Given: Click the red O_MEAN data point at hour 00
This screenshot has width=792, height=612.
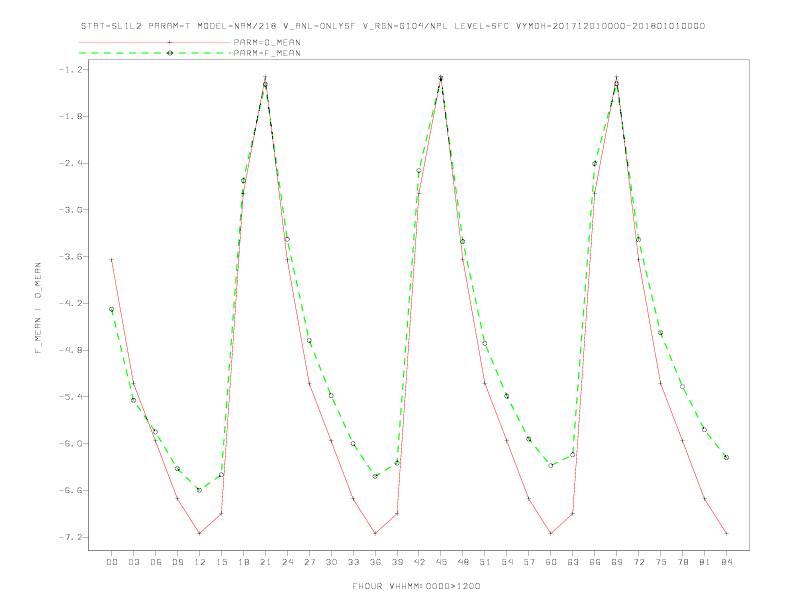Looking at the screenshot, I should coord(112,260).
